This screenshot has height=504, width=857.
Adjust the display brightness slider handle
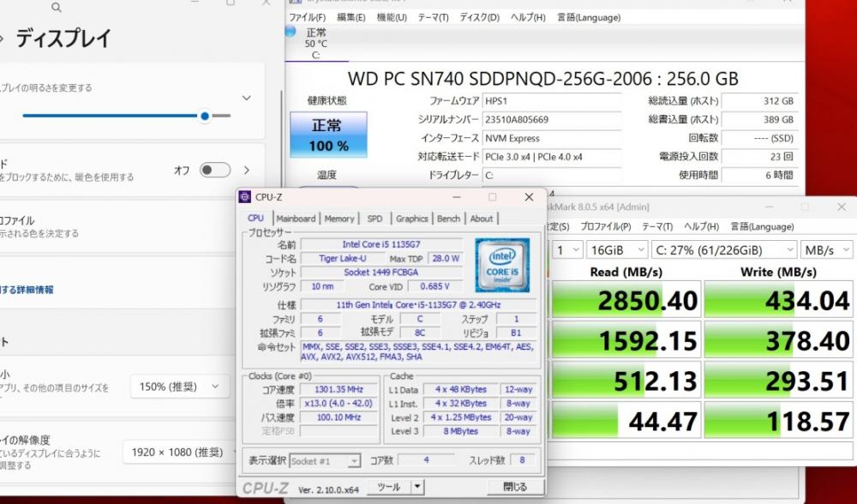coord(205,116)
